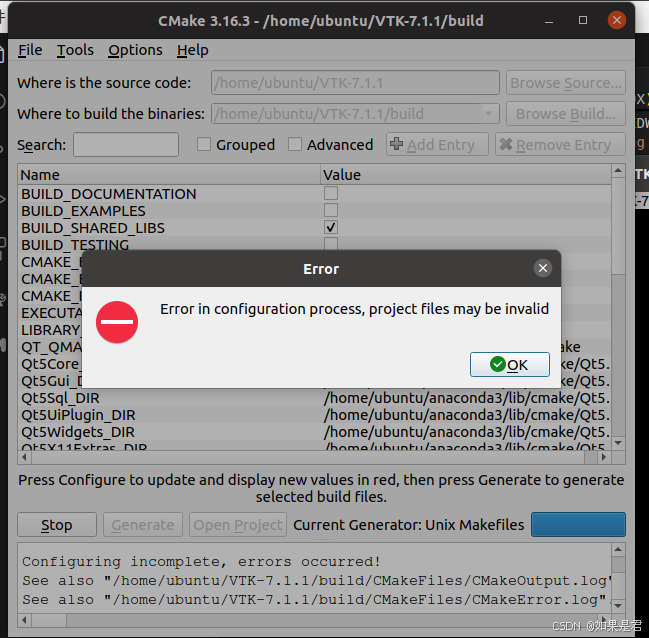Click output log scroll down arrow
This screenshot has width=649, height=638.
click(618, 606)
